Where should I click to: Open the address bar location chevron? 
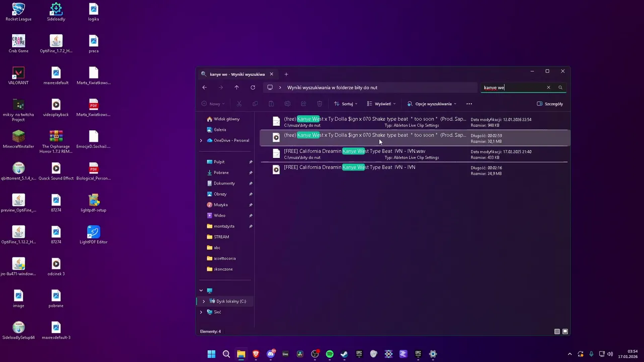280,87
